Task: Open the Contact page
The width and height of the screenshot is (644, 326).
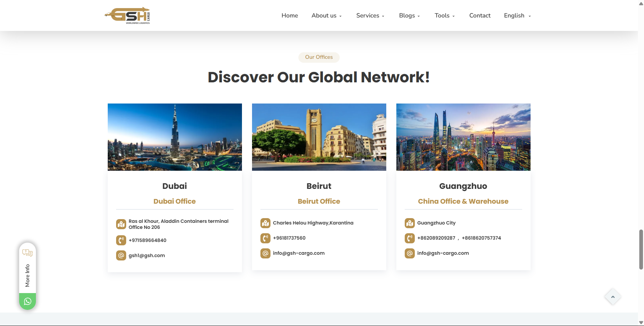Action: click(x=480, y=15)
